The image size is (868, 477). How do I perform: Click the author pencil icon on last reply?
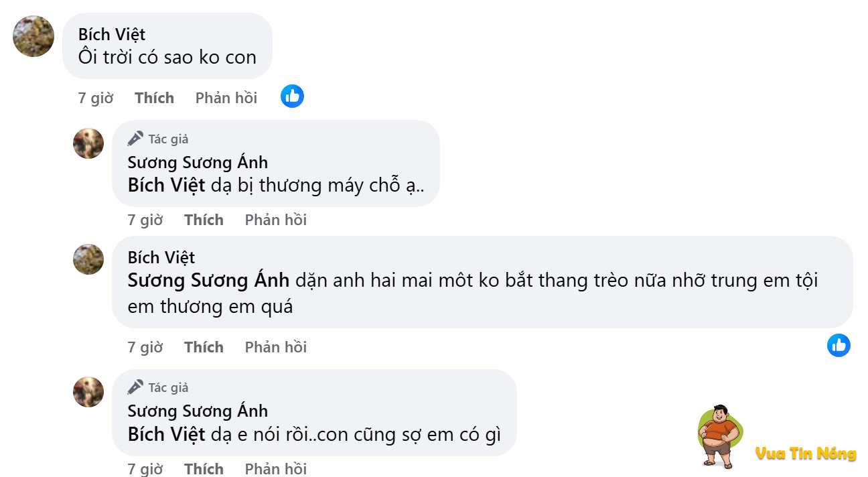click(135, 387)
